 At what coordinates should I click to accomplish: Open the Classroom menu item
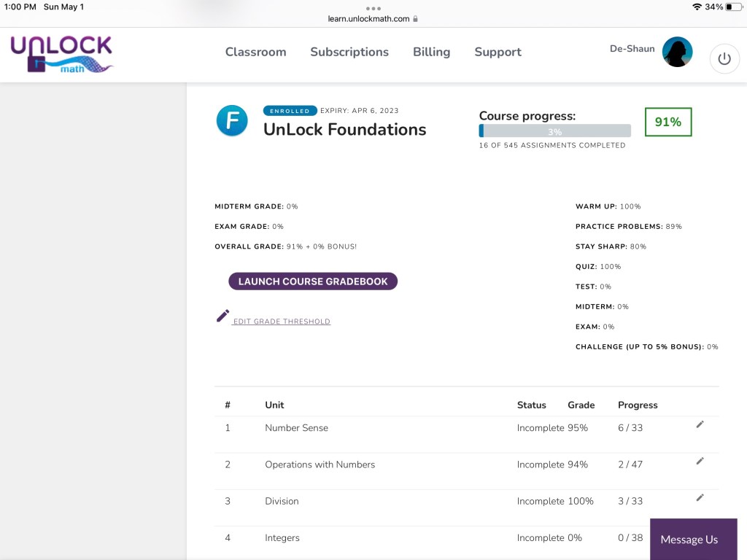pyautogui.click(x=255, y=52)
